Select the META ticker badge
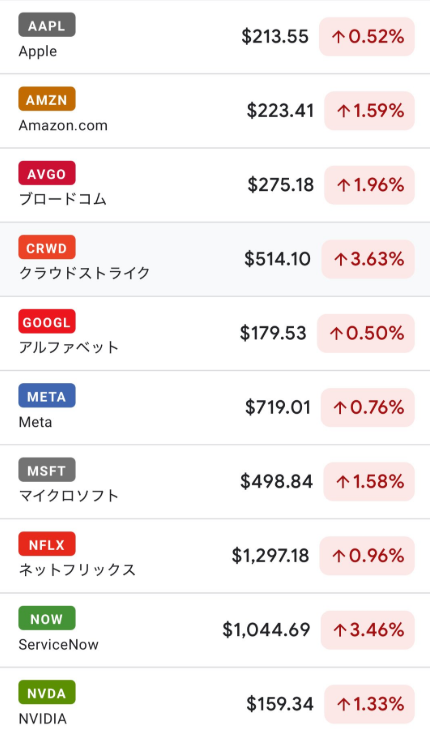Screen dimensions: 430x741 47,396
